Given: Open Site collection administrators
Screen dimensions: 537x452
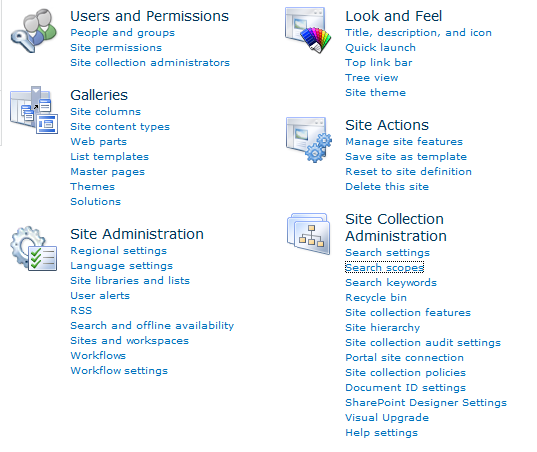Looking at the screenshot, I should point(150,63).
